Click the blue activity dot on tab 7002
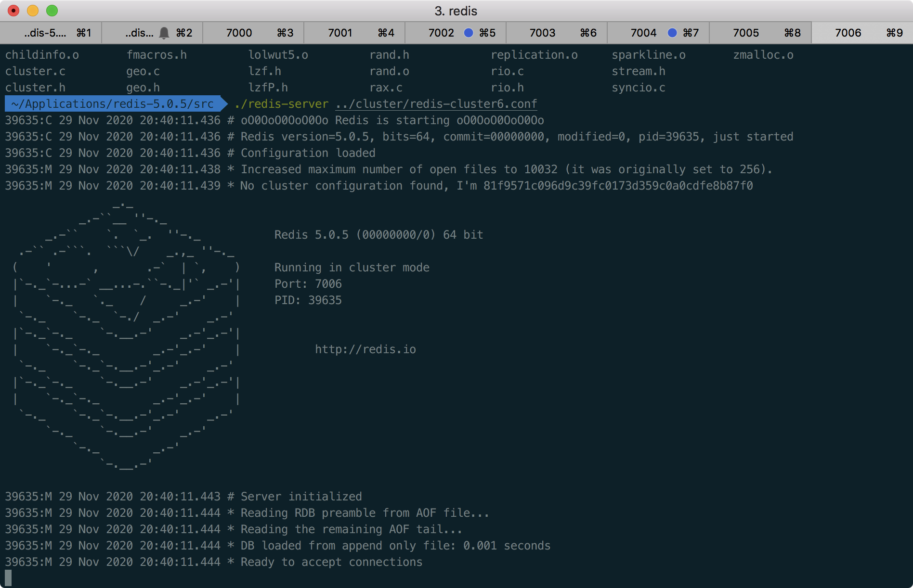The image size is (913, 588). click(x=468, y=33)
